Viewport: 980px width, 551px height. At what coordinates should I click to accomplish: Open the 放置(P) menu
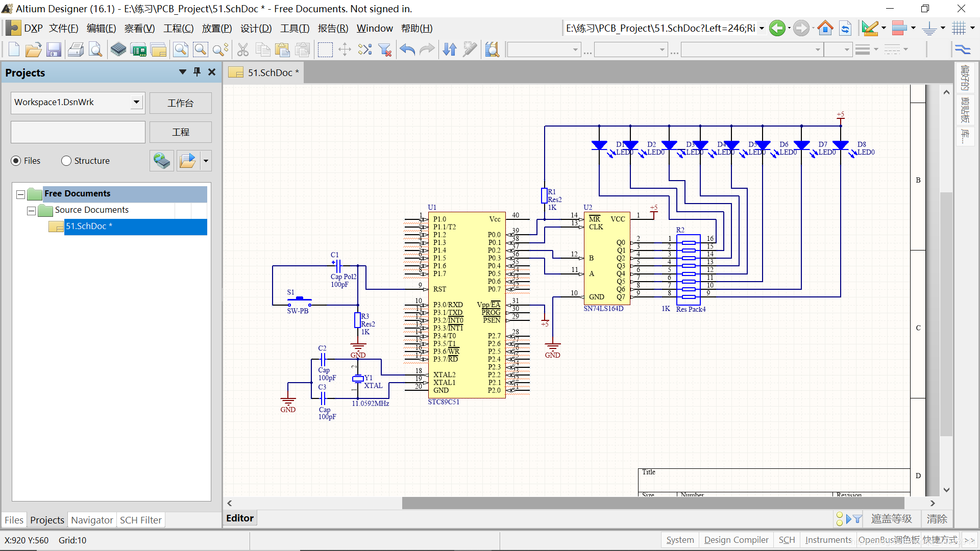[217, 28]
